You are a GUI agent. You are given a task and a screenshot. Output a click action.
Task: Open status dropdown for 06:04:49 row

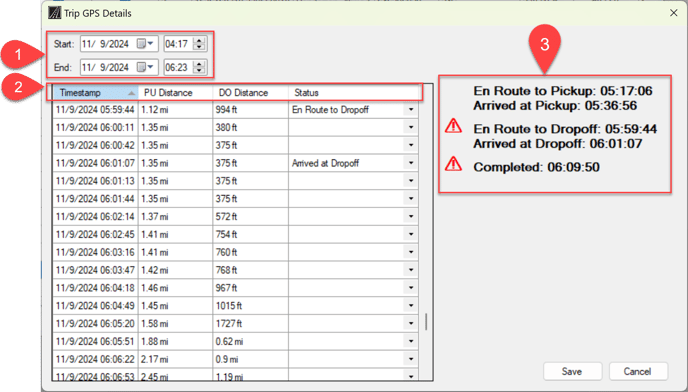click(x=411, y=306)
